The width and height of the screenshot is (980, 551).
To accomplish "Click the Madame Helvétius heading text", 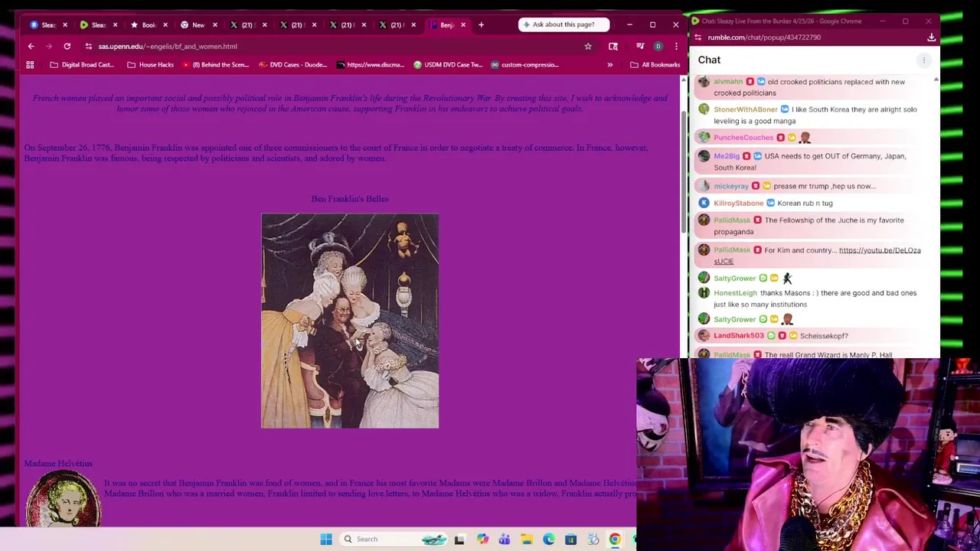I will 58,463.
